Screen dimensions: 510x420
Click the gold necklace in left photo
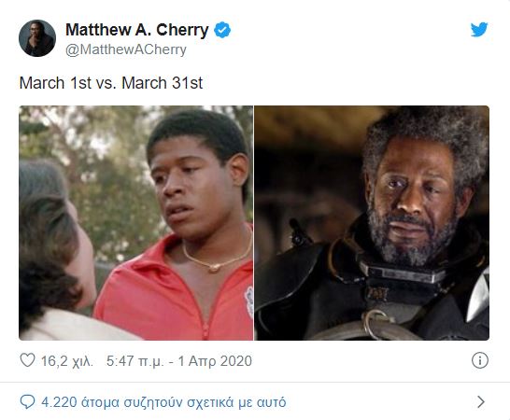(x=218, y=256)
